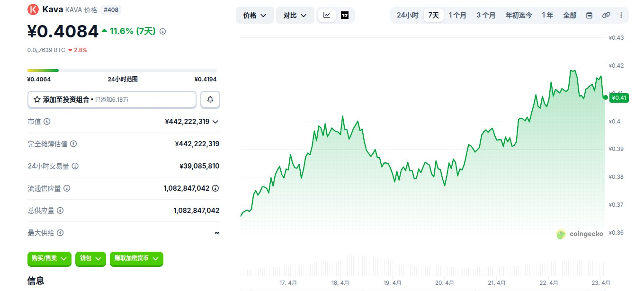Expand the market cap value chevron
This screenshot has height=291, width=644.
[x=215, y=122]
